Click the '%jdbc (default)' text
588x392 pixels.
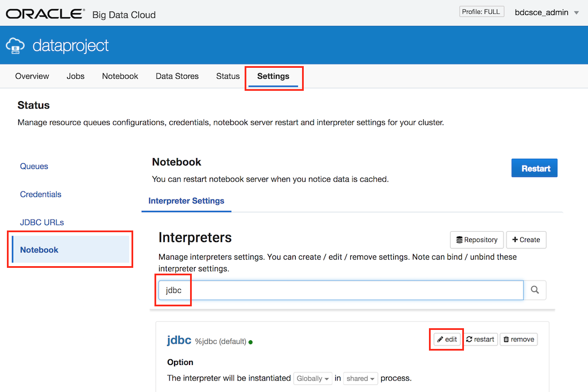coord(220,341)
